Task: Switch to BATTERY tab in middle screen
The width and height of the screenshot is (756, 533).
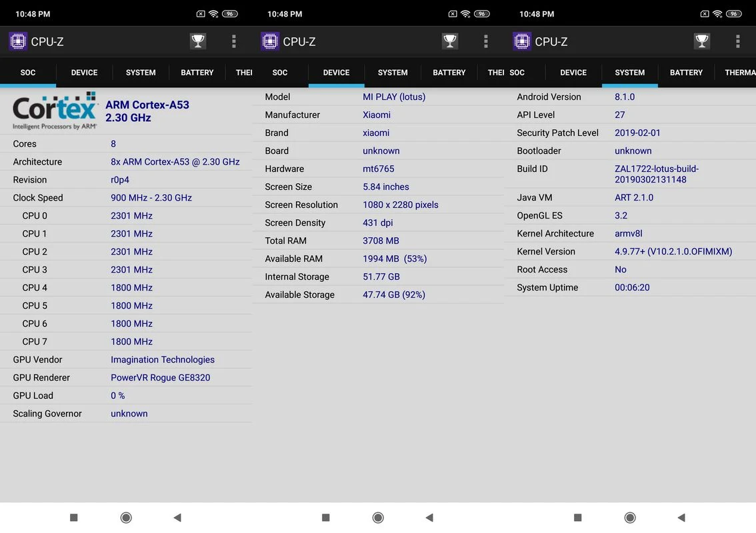Action: pos(449,73)
